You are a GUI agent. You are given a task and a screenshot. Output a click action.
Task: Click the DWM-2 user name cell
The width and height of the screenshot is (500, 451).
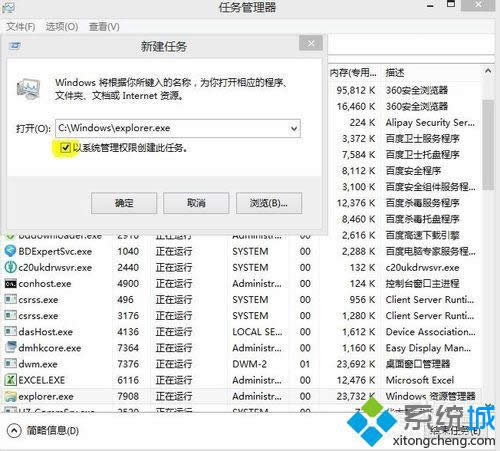click(x=249, y=364)
